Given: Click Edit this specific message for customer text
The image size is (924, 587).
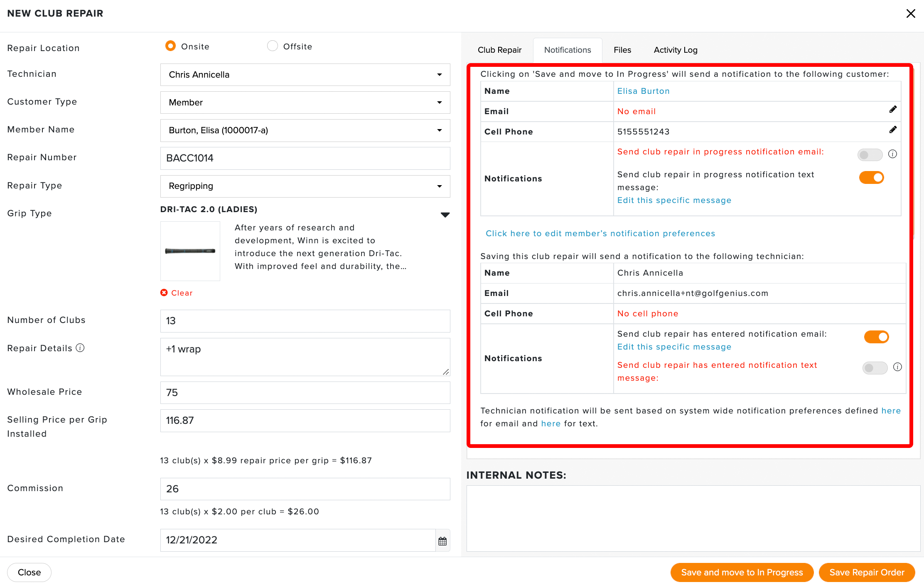Looking at the screenshot, I should coord(674,200).
